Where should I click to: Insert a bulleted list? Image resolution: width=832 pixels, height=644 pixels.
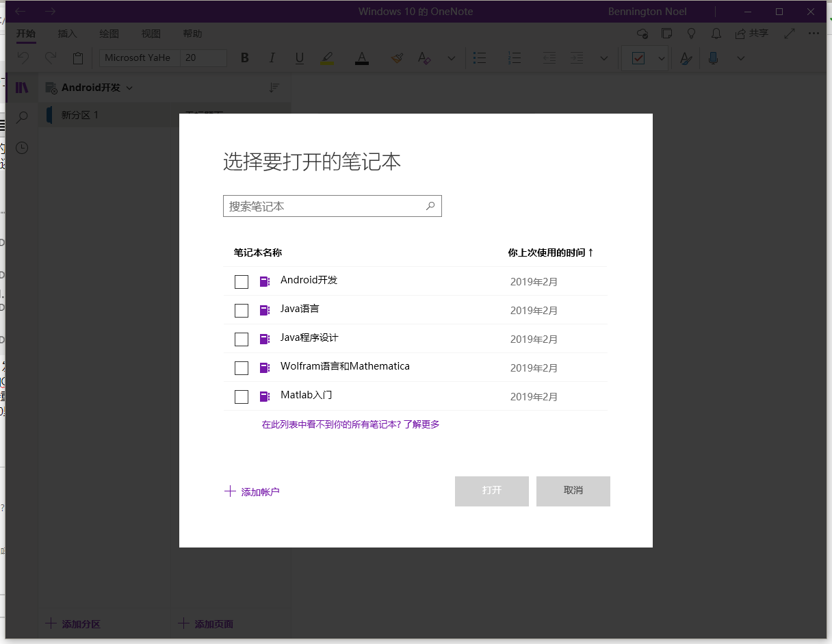(x=480, y=58)
